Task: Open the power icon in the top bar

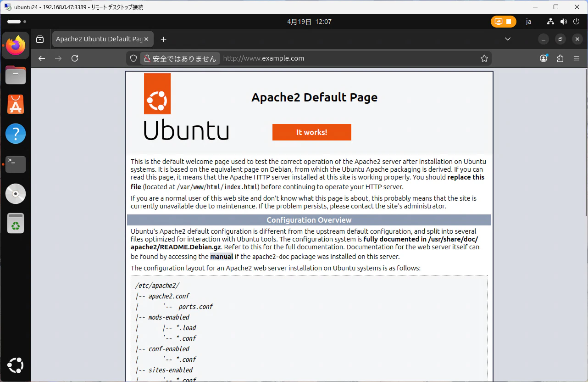Action: coord(576,22)
